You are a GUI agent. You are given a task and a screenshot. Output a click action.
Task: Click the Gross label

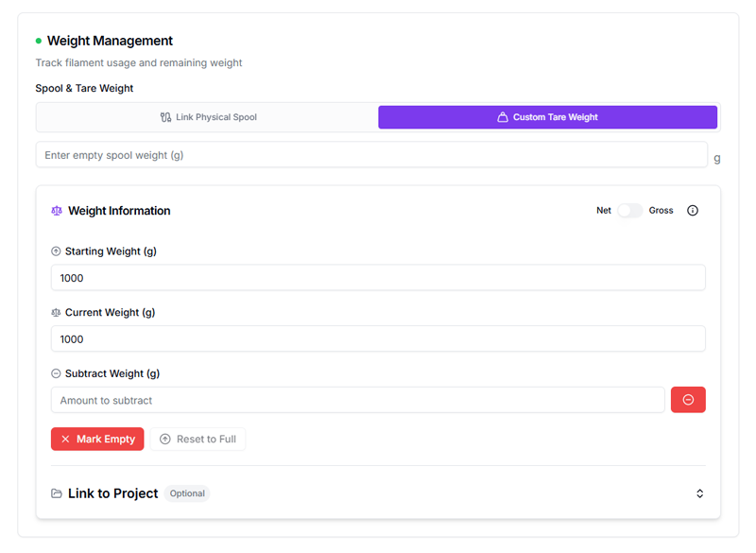point(661,210)
